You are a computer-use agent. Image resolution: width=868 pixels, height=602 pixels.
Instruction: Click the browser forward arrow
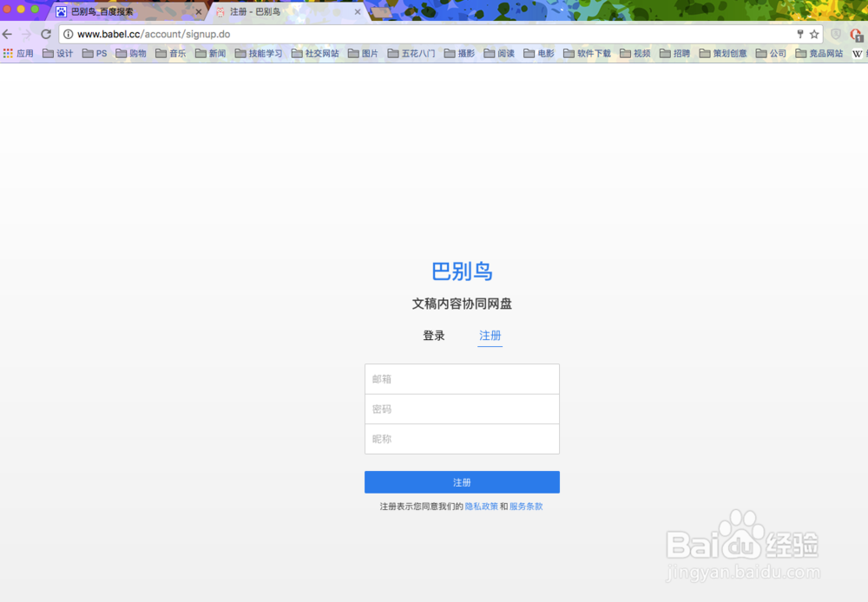(x=26, y=35)
